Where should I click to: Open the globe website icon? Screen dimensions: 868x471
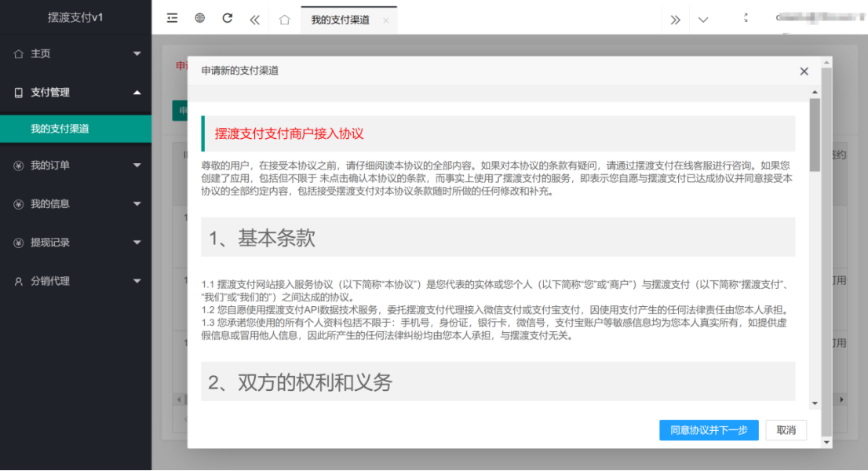[x=200, y=18]
